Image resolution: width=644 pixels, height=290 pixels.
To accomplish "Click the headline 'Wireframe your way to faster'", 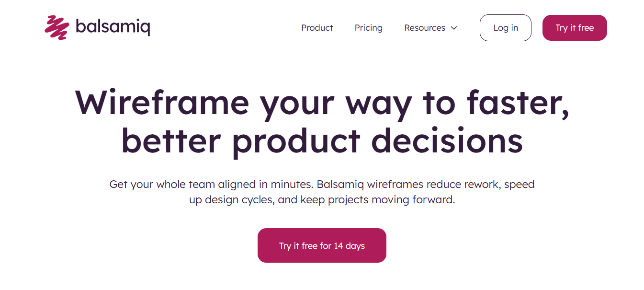I will (x=322, y=102).
